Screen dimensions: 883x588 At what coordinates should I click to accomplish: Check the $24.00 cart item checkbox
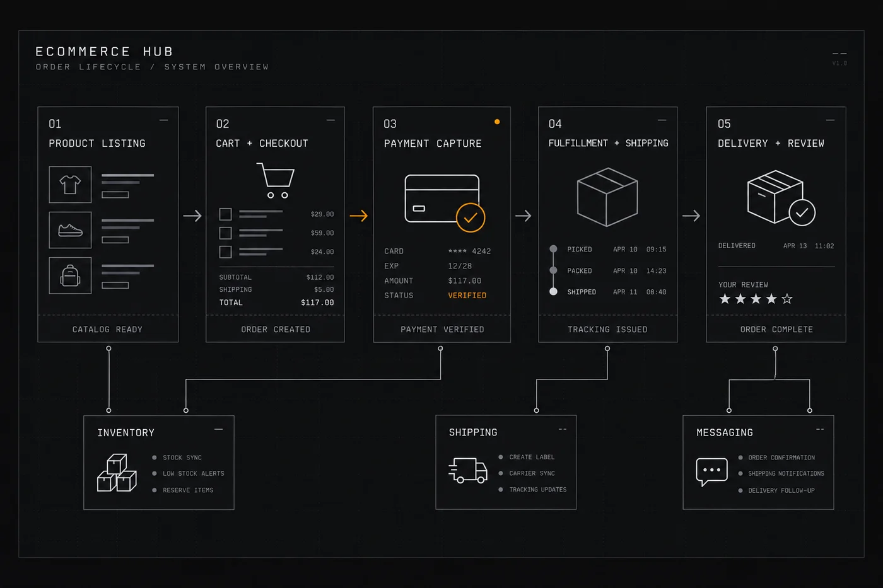click(x=225, y=252)
